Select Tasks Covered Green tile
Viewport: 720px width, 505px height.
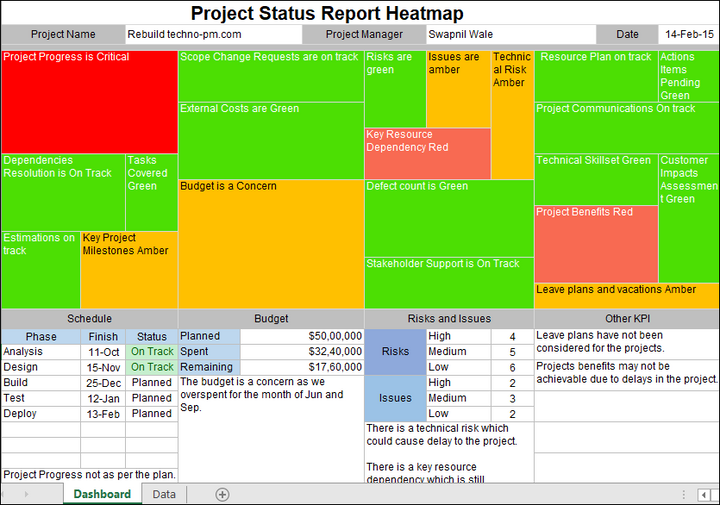(x=152, y=192)
